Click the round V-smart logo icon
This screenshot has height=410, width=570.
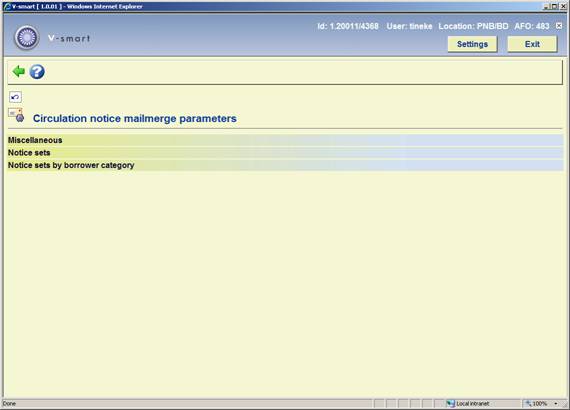(26, 37)
